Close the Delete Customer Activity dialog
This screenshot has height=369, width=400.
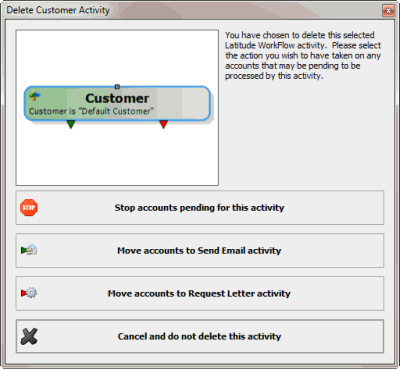click(x=388, y=10)
